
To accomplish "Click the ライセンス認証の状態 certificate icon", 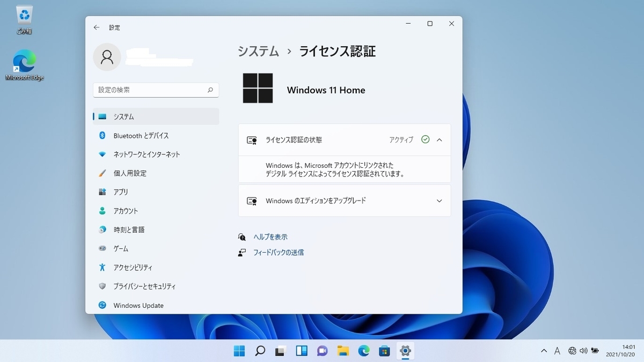I will pyautogui.click(x=252, y=140).
